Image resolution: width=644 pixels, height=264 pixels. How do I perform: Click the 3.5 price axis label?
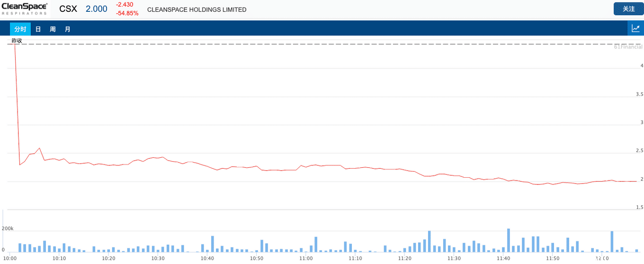[x=639, y=94]
